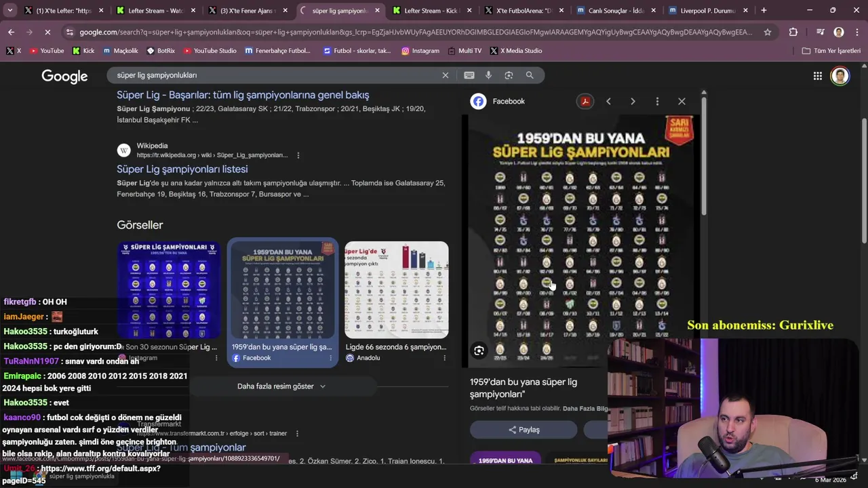This screenshot has width=868, height=488.
Task: Clear the search box text
Action: (x=446, y=75)
